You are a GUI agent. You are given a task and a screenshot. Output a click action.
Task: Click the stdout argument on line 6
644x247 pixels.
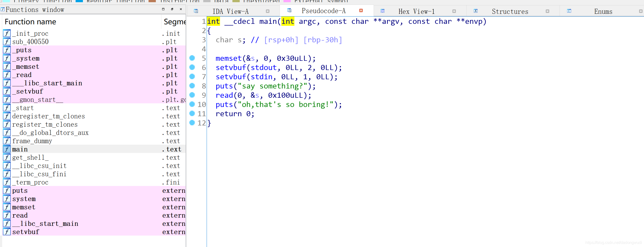tap(264, 68)
